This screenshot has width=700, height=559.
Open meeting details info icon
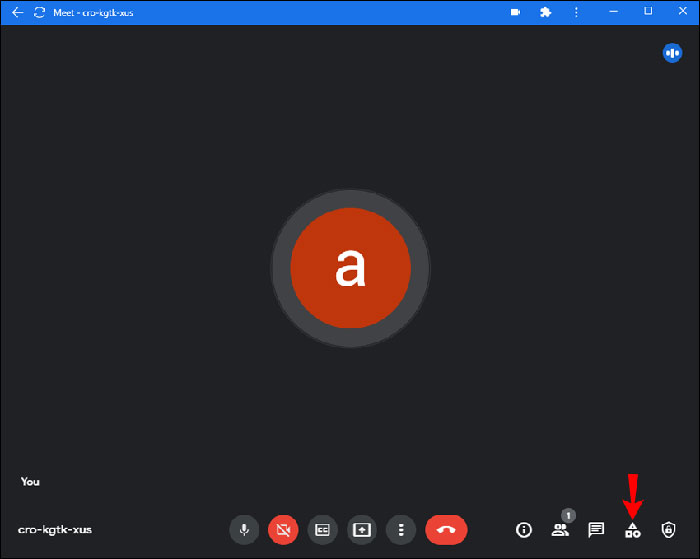pyautogui.click(x=523, y=530)
